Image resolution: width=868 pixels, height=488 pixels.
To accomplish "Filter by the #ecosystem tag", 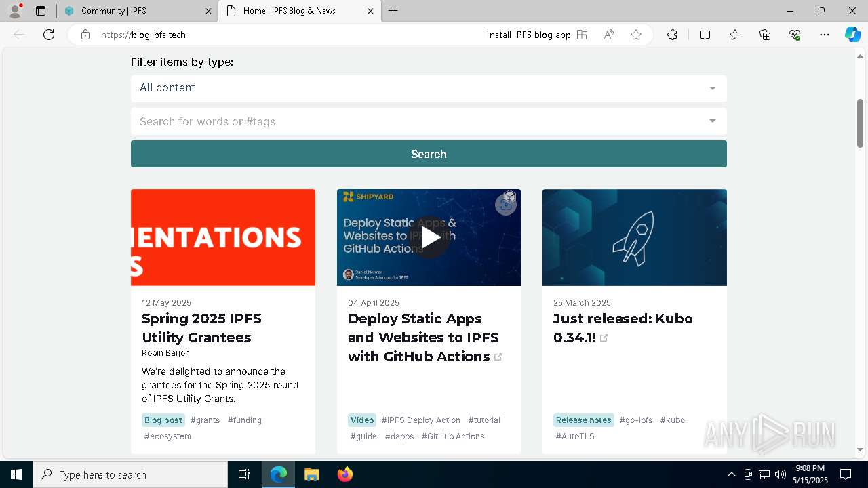I will (x=167, y=436).
